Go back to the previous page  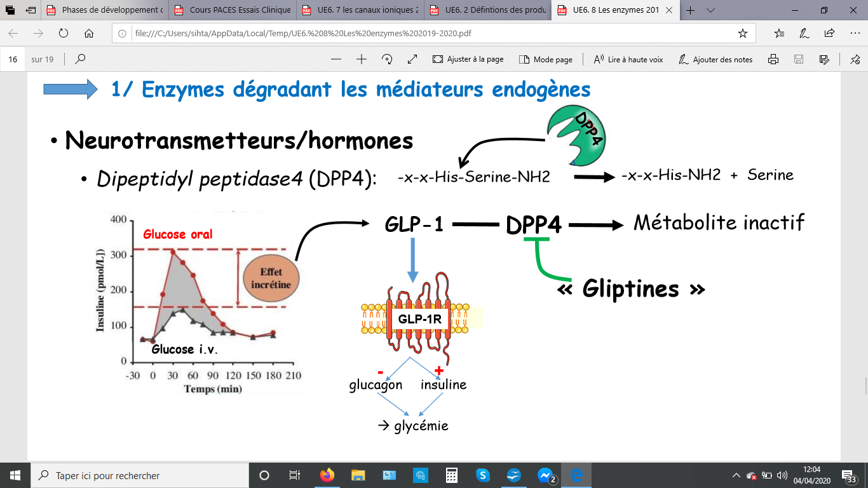(x=13, y=34)
